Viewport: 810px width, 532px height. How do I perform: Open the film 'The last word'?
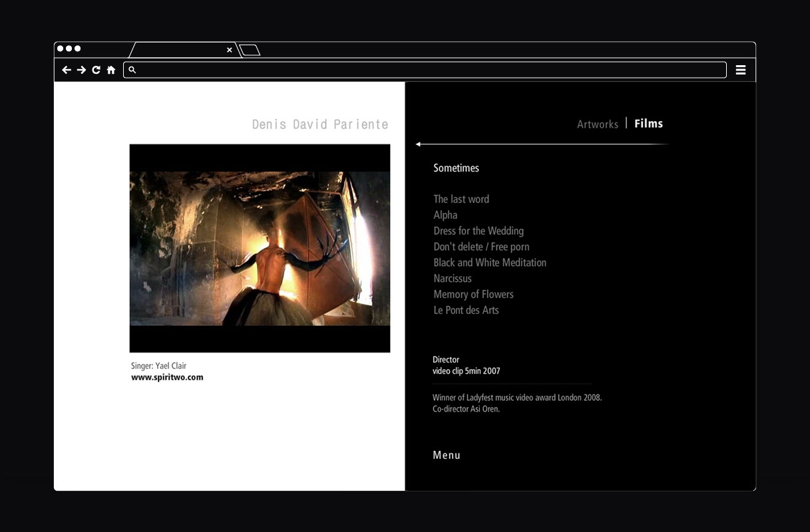(461, 199)
